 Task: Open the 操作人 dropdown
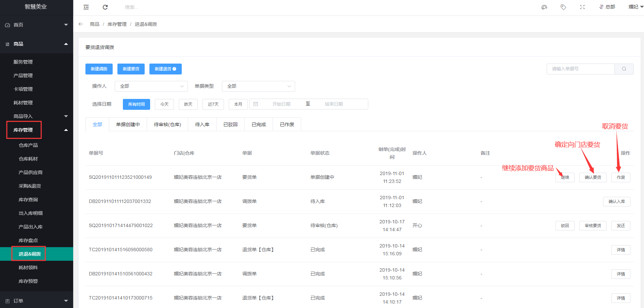pyautogui.click(x=151, y=86)
